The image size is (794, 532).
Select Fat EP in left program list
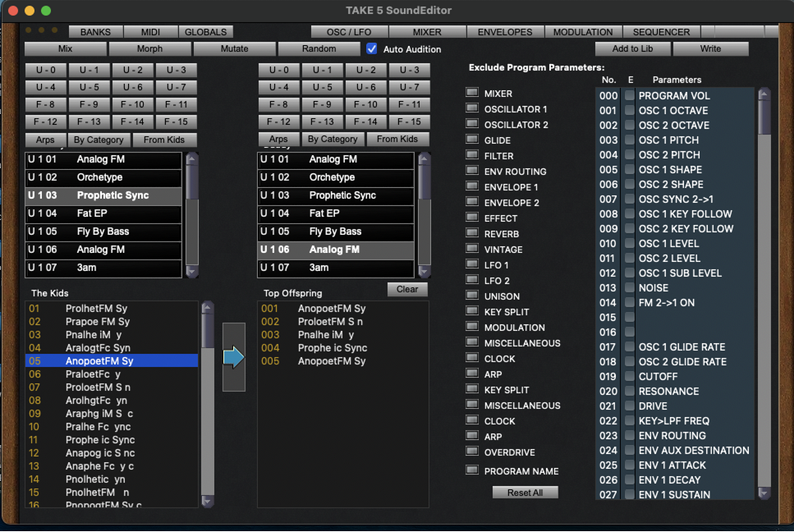(x=103, y=213)
